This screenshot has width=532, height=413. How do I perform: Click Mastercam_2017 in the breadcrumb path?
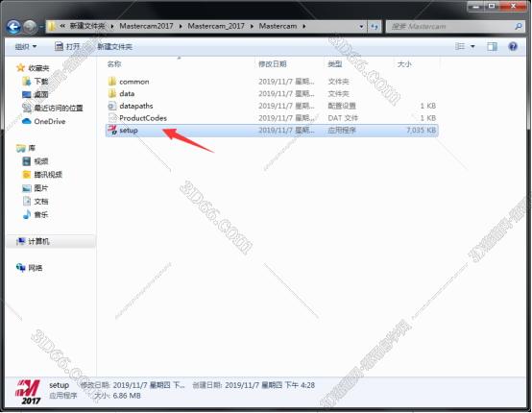pos(216,26)
